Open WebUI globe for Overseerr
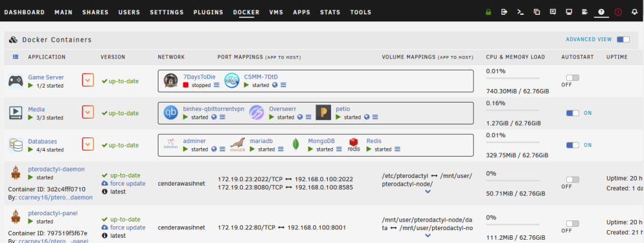 coord(299,117)
